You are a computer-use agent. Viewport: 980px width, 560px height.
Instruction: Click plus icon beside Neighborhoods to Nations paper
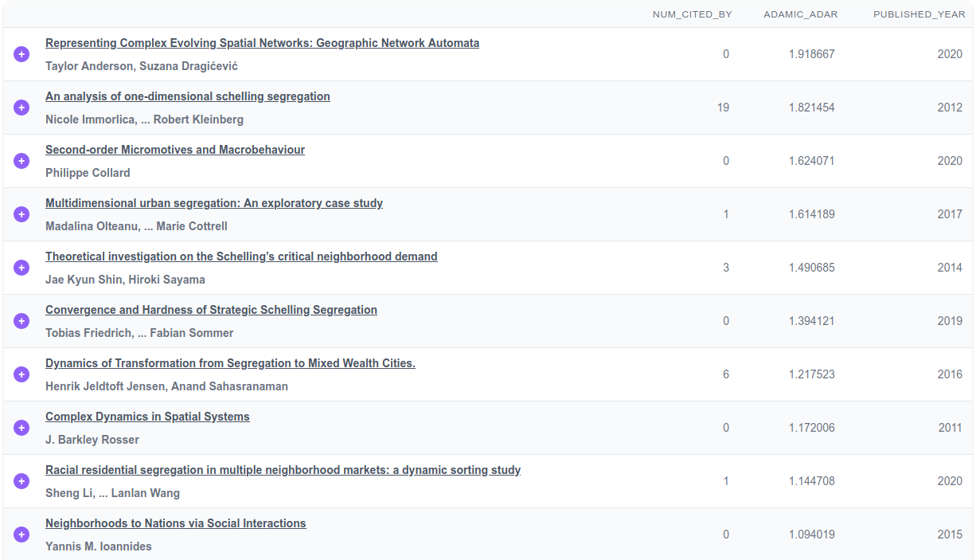coord(21,535)
